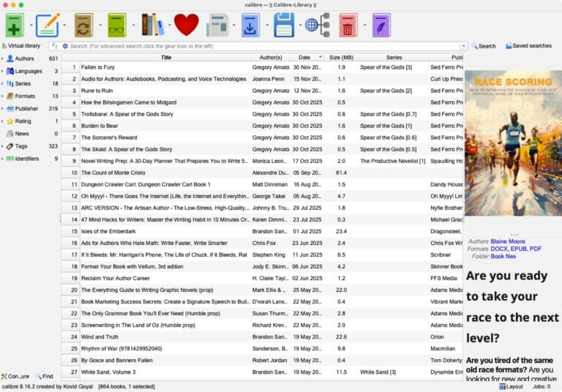562x392 pixels.
Task: Click the Remove books trash icon
Action: (348, 25)
